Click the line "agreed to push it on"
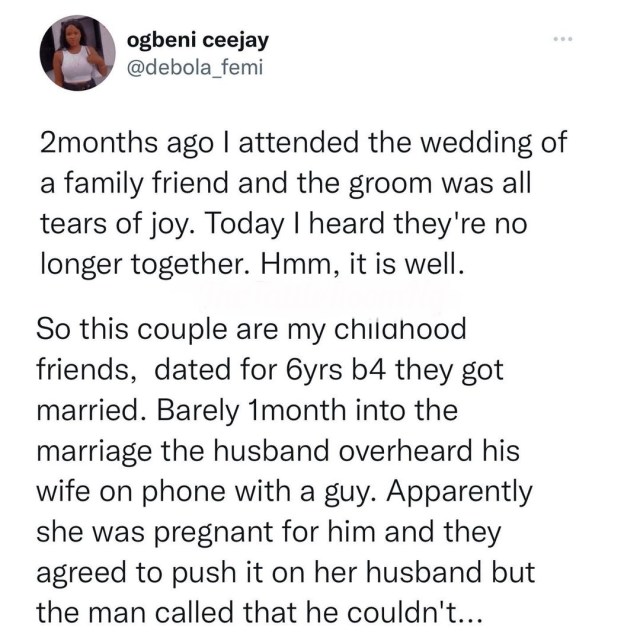Viewport: 640px width, 640px height. tap(171, 572)
